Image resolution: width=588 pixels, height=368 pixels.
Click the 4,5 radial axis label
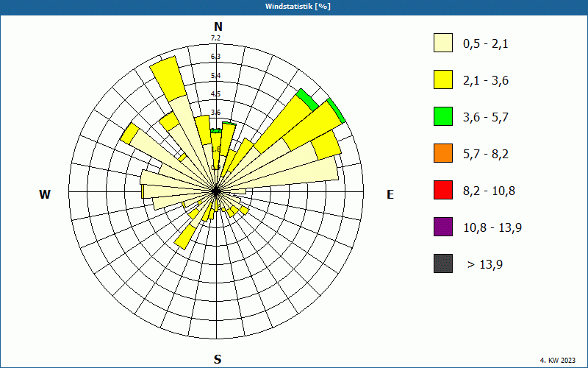pos(215,94)
